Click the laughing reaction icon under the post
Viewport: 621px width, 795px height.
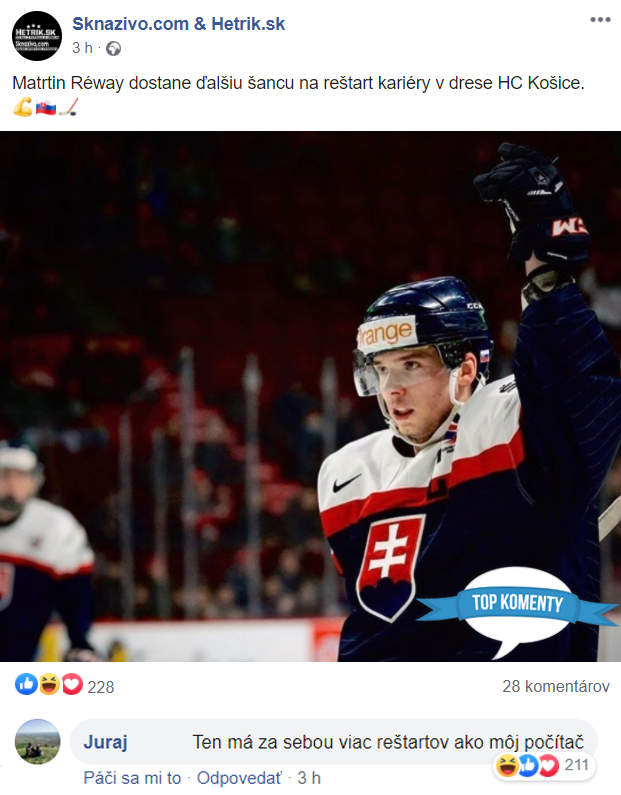(x=49, y=684)
